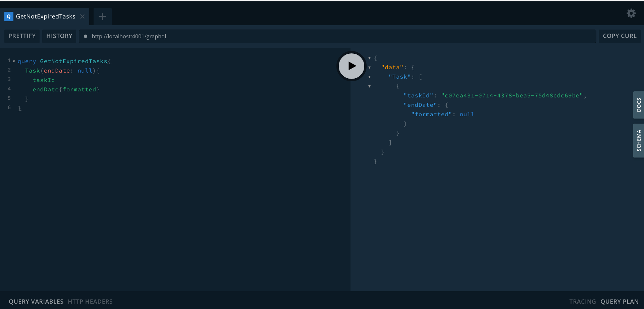Collapse the data object in the response
This screenshot has height=309, width=644.
point(370,67)
